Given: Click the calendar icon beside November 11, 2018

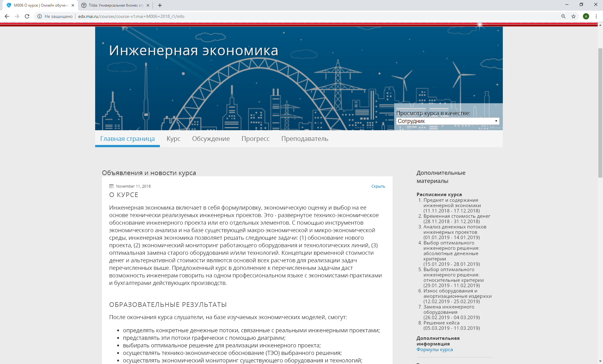Looking at the screenshot, I should coord(111,186).
